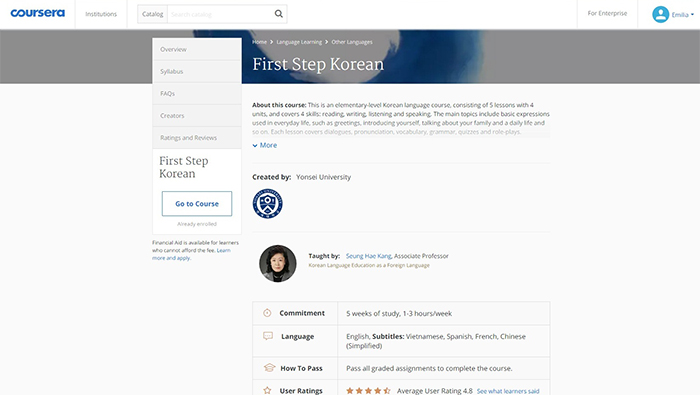This screenshot has width=700, height=395.
Task: Go to the Syllabus section
Action: (197, 71)
